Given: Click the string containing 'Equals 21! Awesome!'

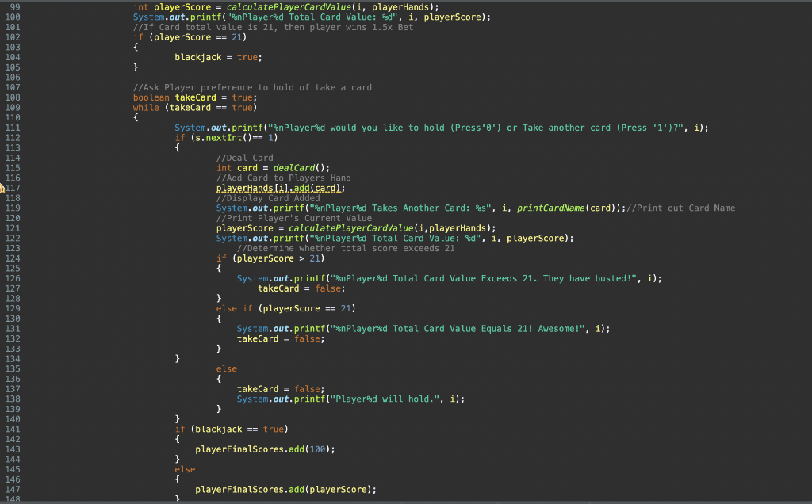Looking at the screenshot, I should (458, 329).
